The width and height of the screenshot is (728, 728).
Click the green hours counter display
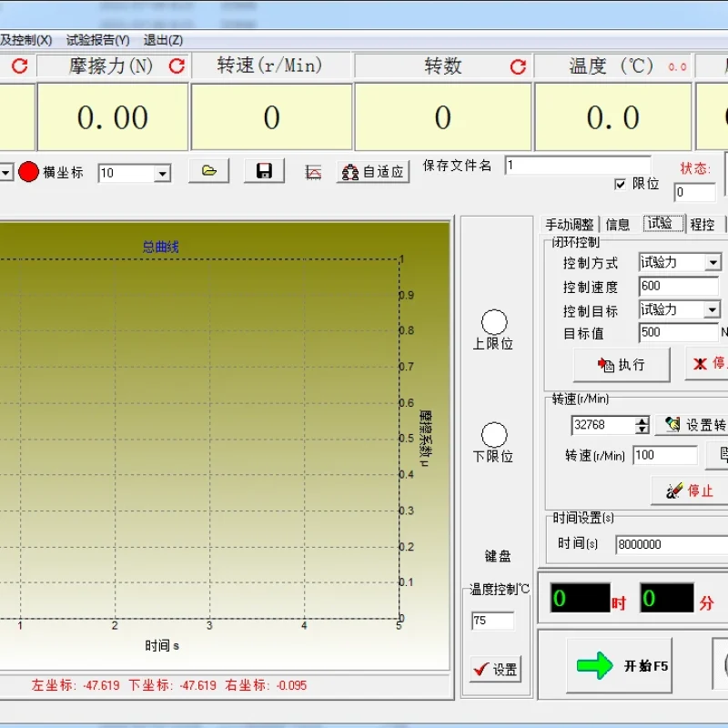pyautogui.click(x=580, y=598)
